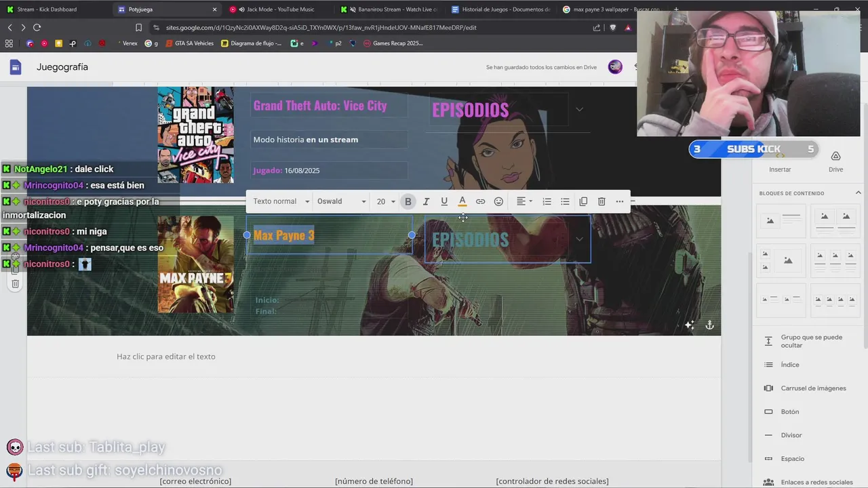The height and width of the screenshot is (488, 868).
Task: Delete the selected text box via trash icon
Action: [x=601, y=201]
